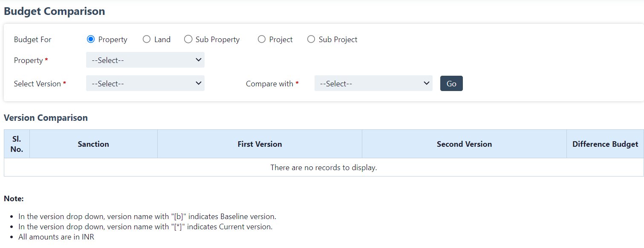Click the no records to display row
This screenshot has width=644, height=248.
coord(323,168)
